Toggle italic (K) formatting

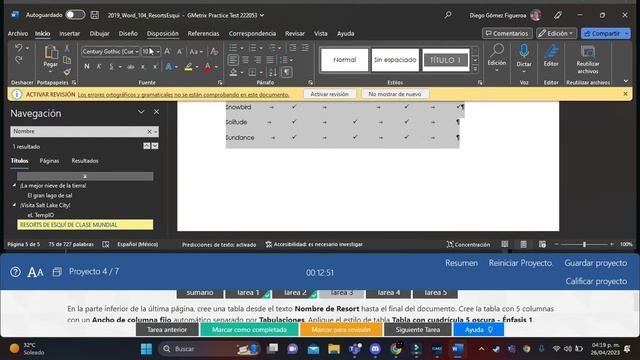point(99,67)
